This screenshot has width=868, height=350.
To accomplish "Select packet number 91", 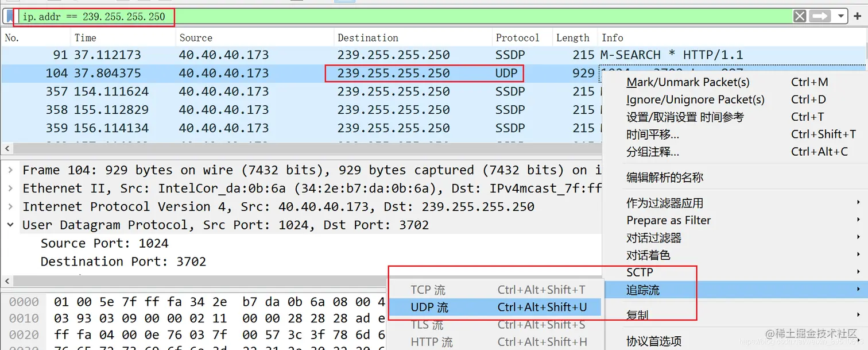I will click(433, 55).
